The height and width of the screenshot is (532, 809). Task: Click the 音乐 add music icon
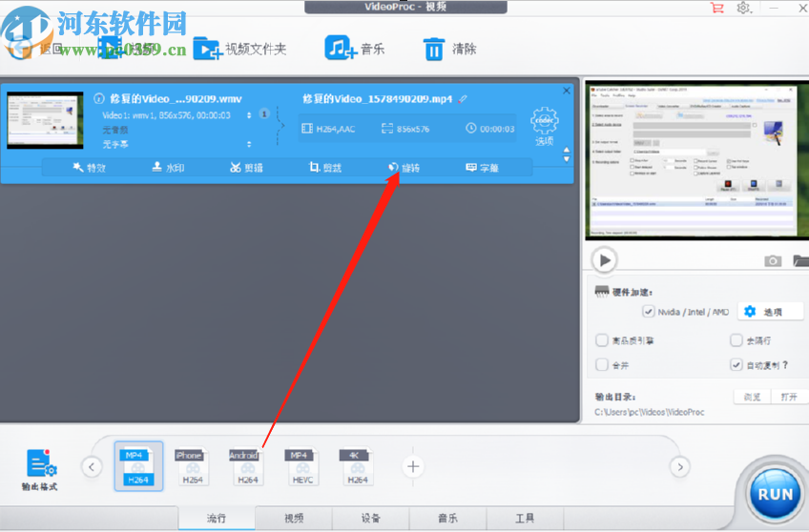pyautogui.click(x=342, y=48)
